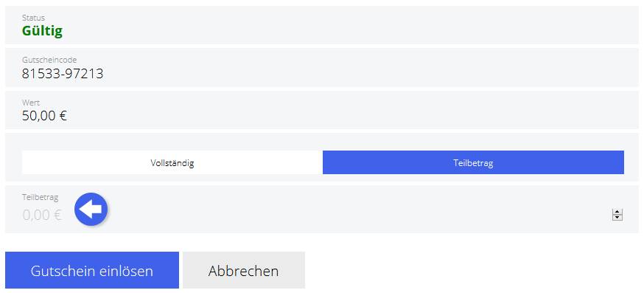Decrease Teilbetrag with the down spinner arrow
The image size is (644, 293).
click(617, 217)
